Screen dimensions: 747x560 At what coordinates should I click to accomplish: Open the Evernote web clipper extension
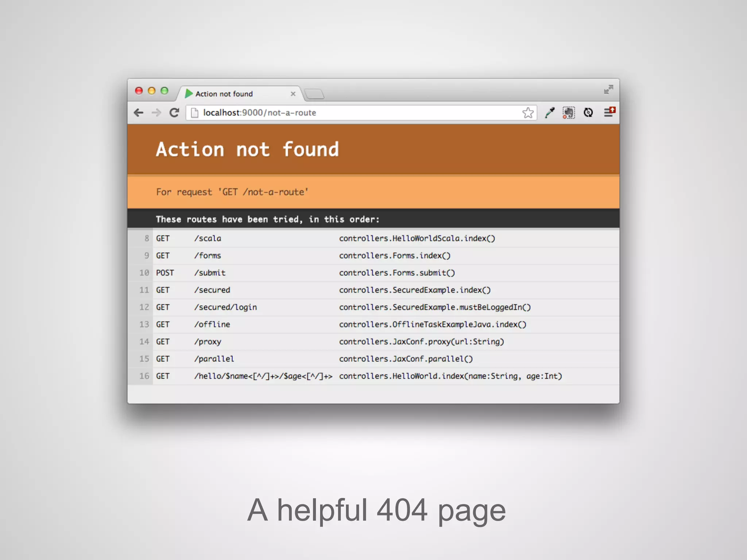tap(569, 113)
